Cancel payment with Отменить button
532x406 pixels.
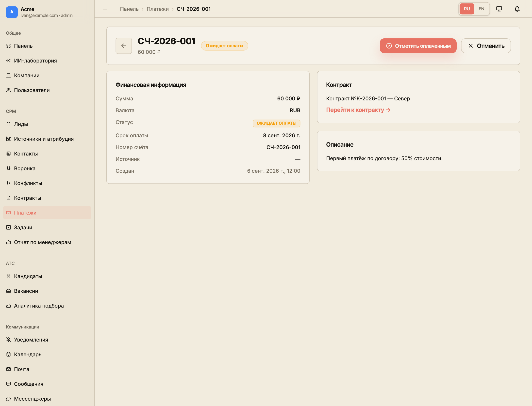[486, 46]
